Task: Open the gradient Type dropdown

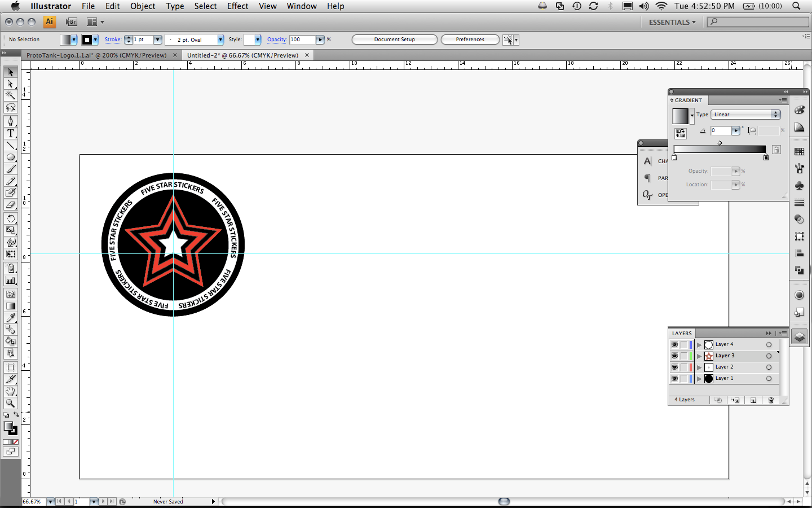Action: [x=745, y=114]
